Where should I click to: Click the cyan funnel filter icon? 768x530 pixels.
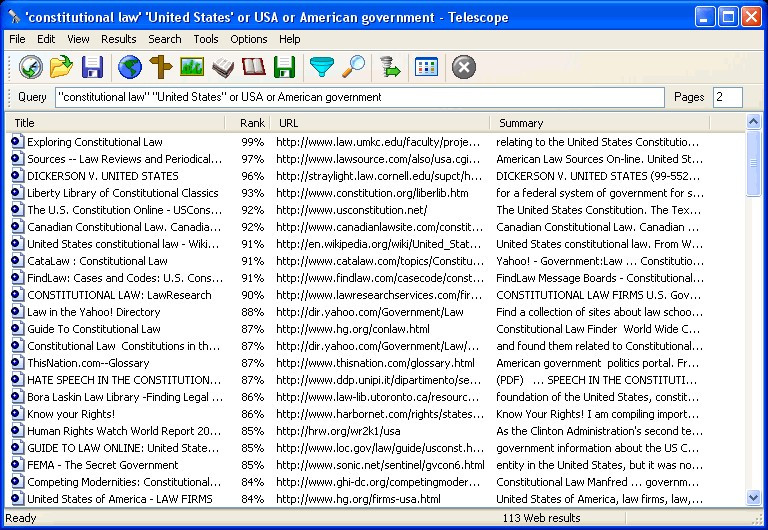click(322, 67)
